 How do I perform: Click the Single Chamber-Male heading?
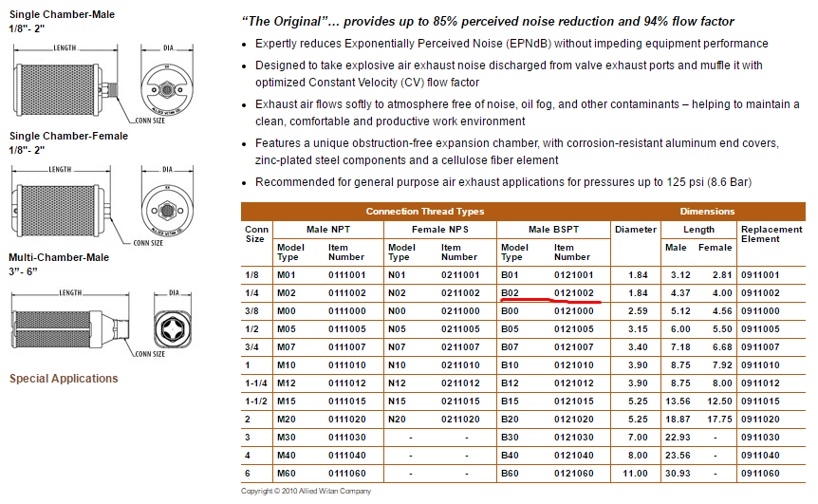click(x=62, y=14)
